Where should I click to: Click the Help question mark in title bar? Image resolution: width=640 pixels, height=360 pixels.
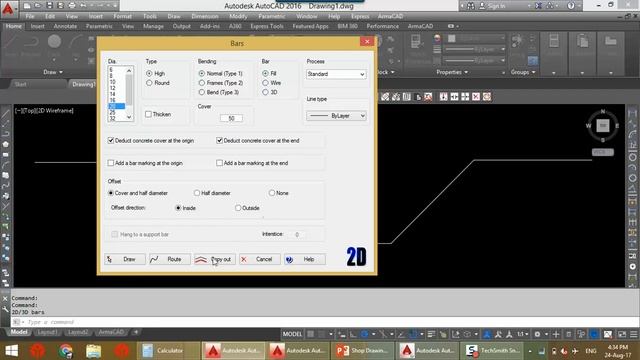pos(571,6)
